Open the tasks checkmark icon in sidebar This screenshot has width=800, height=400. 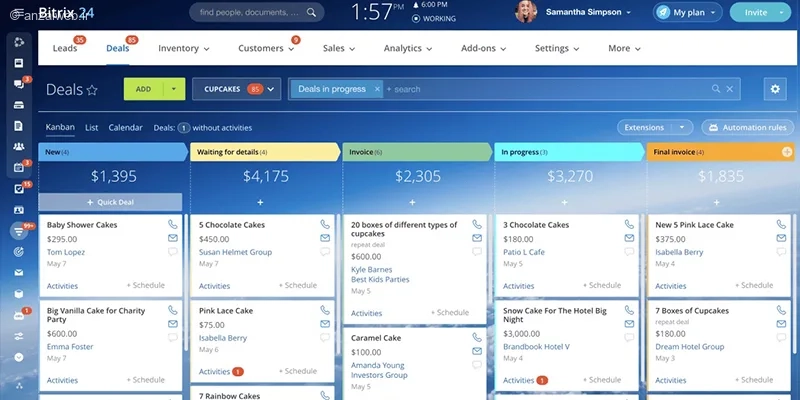tap(19, 189)
